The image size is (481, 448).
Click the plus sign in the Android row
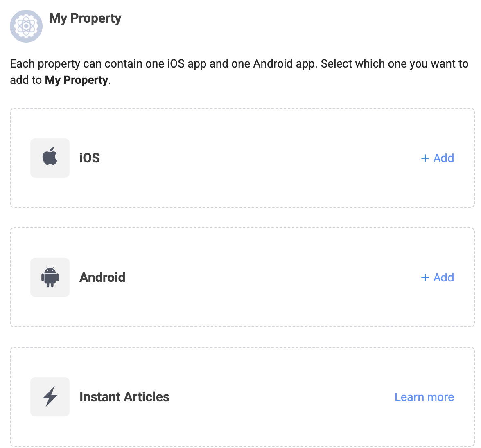pyautogui.click(x=425, y=278)
